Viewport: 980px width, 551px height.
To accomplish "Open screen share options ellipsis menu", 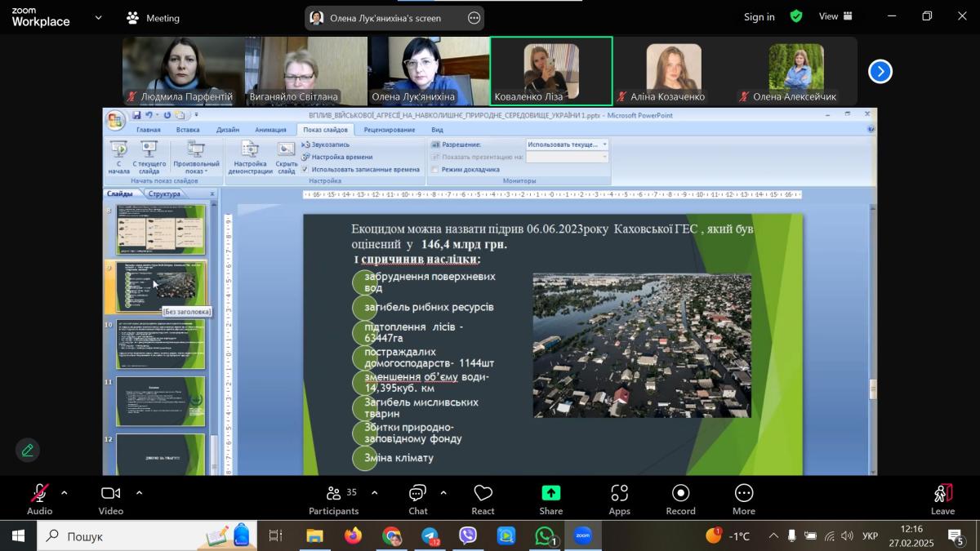I will 474,18.
